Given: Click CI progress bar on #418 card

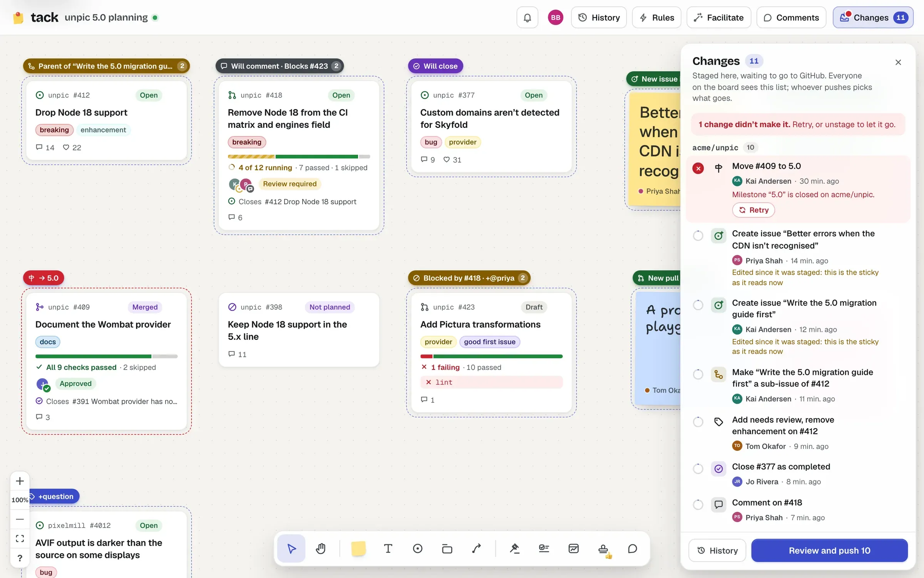Looking at the screenshot, I should point(299,156).
